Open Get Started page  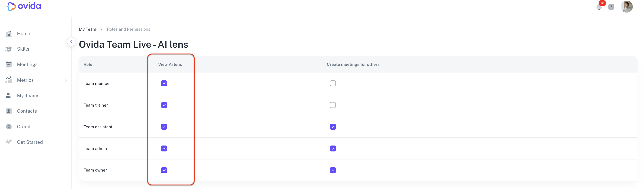tap(30, 142)
